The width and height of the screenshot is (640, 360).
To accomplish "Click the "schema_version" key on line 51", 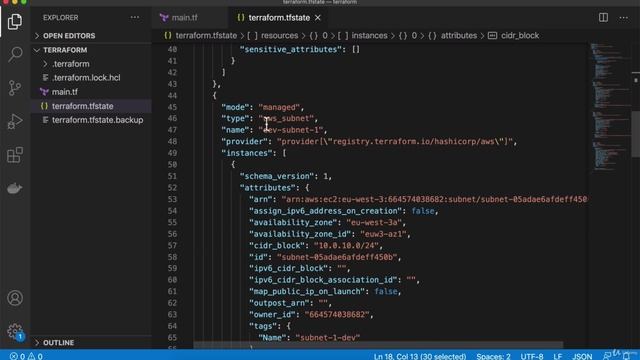I will tap(277, 176).
